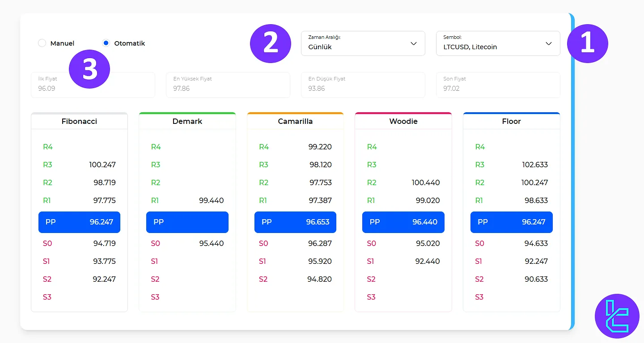Click the Fibonacci column header
The height and width of the screenshot is (343, 644).
(x=79, y=121)
